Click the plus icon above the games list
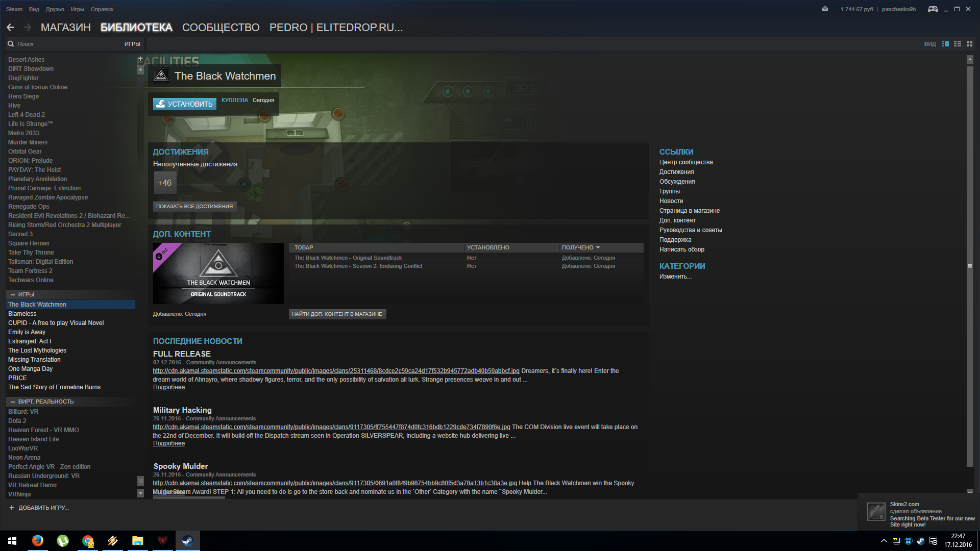 tap(140, 59)
